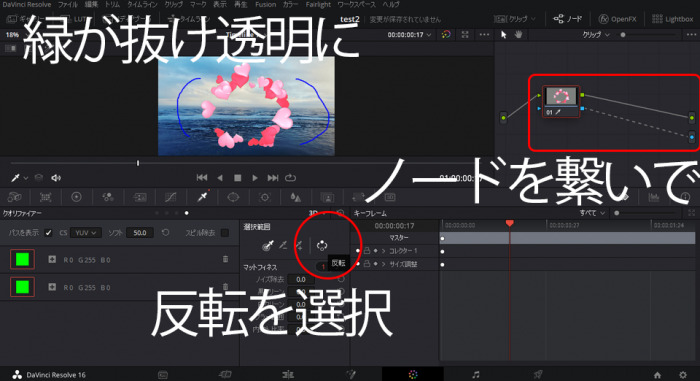700x381 pixels.
Task: Open the Tracker palette
Action: [265, 197]
